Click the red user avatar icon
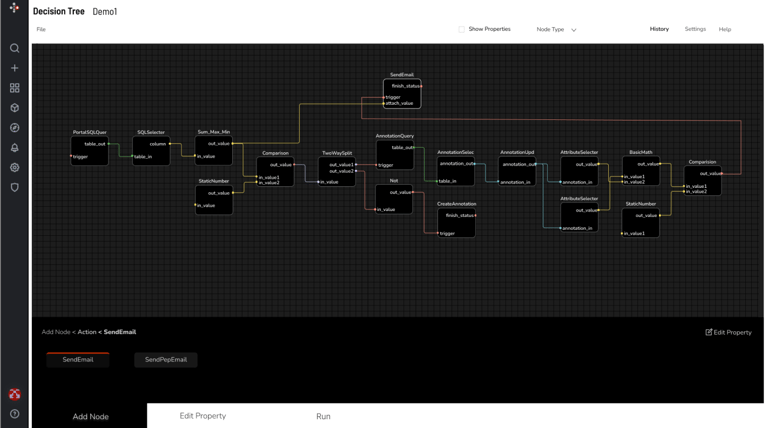The width and height of the screenshot is (768, 428). tap(15, 394)
